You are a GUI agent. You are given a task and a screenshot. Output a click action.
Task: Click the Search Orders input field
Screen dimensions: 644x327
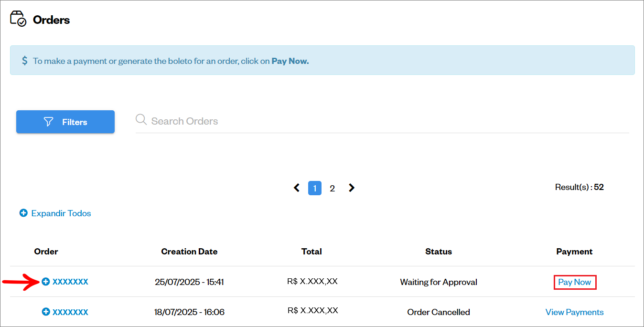click(382, 121)
